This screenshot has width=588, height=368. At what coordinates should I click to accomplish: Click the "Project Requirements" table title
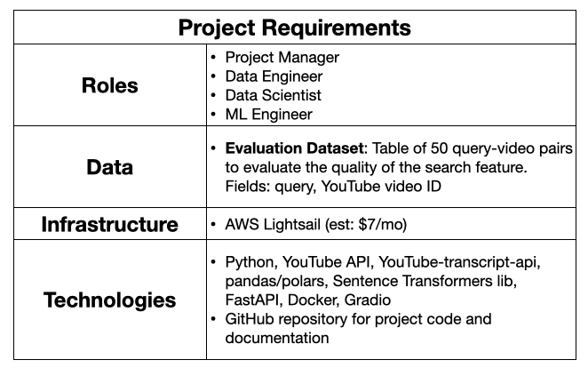click(x=293, y=27)
